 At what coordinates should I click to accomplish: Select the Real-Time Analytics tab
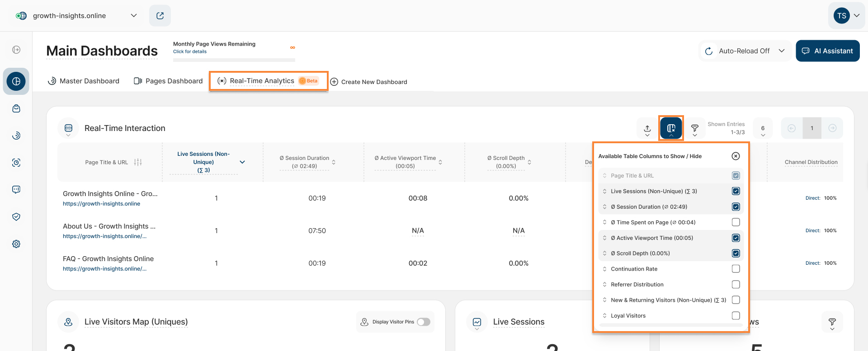pyautogui.click(x=269, y=81)
